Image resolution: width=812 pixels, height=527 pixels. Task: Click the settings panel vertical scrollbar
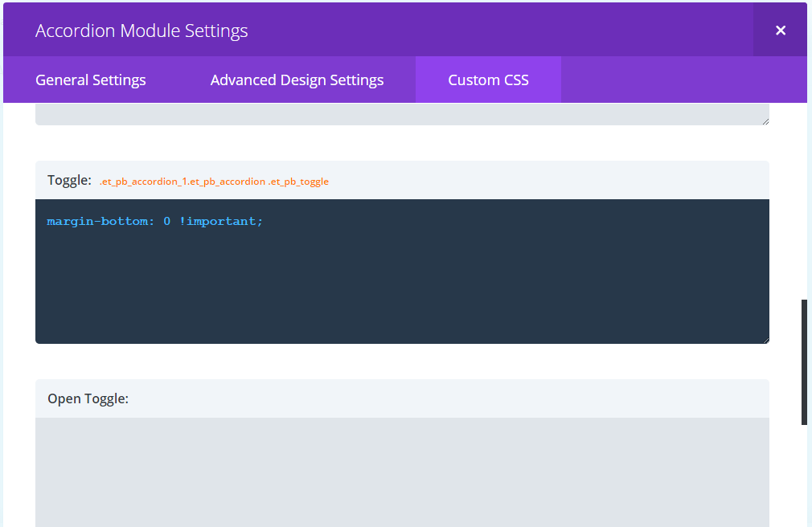click(x=804, y=362)
